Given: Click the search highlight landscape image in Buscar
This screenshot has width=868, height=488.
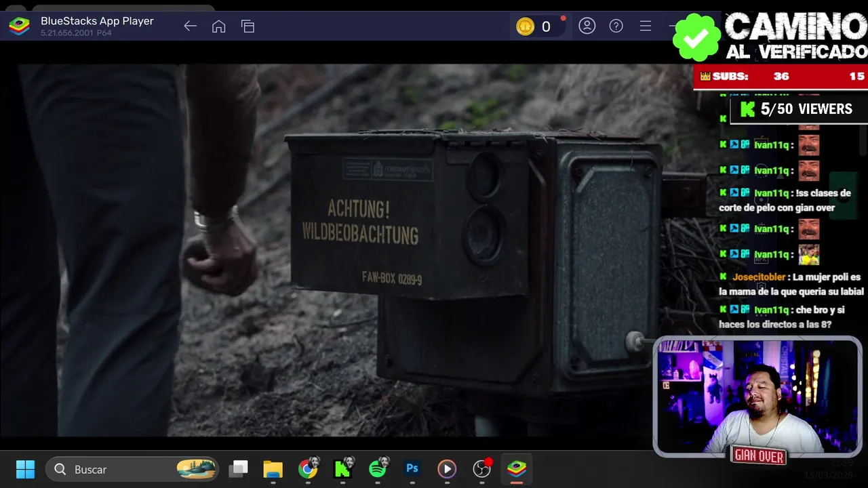Looking at the screenshot, I should tap(196, 469).
